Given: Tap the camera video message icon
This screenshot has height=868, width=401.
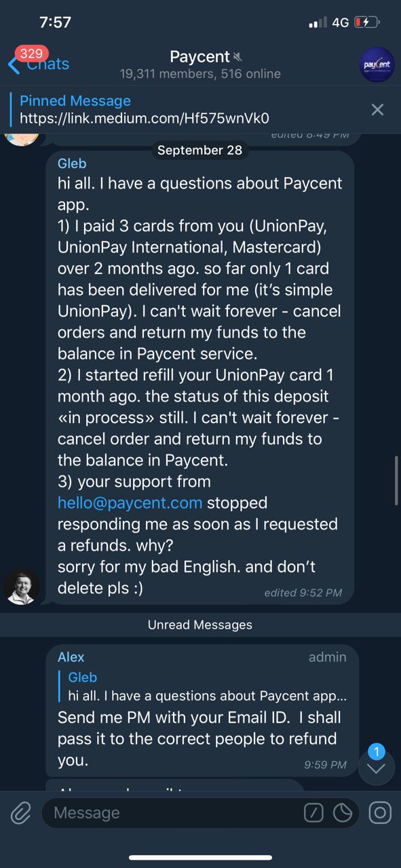Looking at the screenshot, I should click(x=380, y=812).
